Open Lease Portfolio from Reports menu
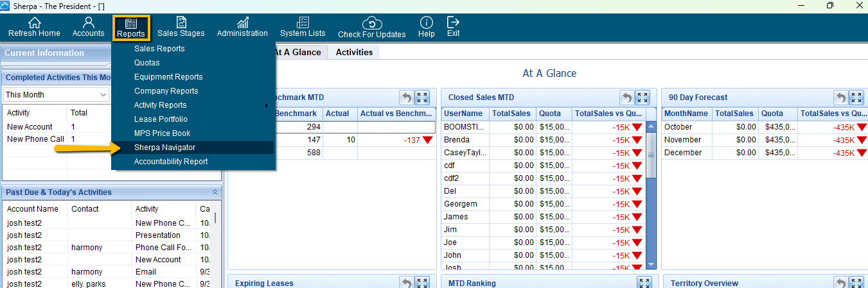Image resolution: width=868 pixels, height=288 pixels. tap(161, 119)
